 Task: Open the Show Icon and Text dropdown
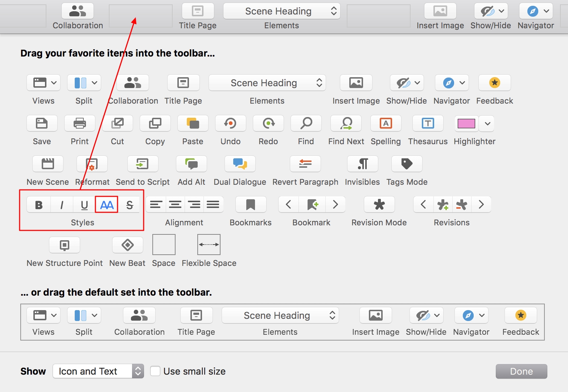click(98, 371)
